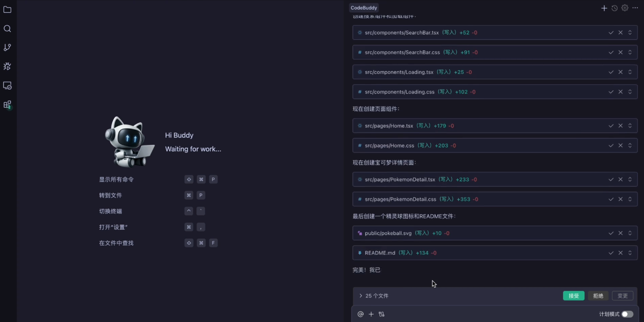
Task: Open CodeBuddy conversation history
Action: pyautogui.click(x=614, y=8)
